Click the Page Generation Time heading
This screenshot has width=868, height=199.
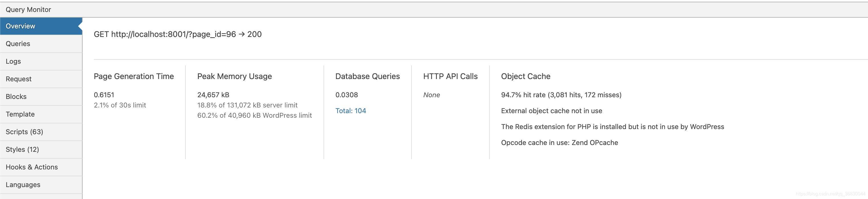134,76
